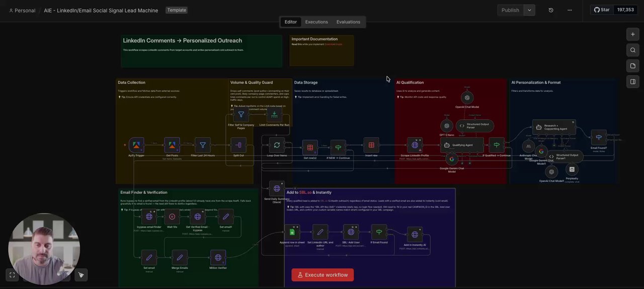Select the Important Documentation sticky note

click(x=321, y=50)
